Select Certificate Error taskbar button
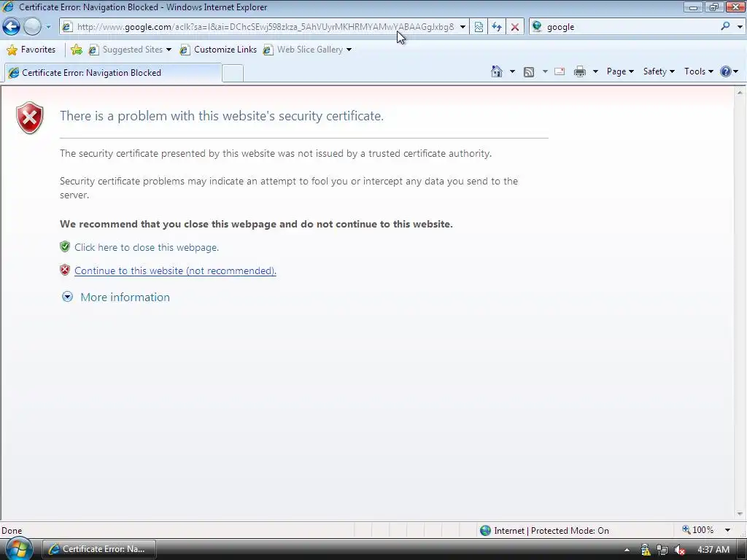747x560 pixels. point(99,549)
